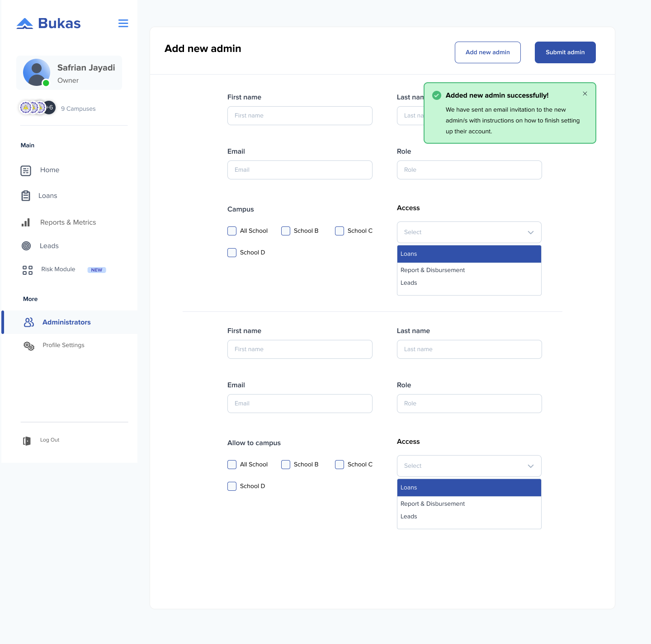Click the first form's First name field

(300, 116)
